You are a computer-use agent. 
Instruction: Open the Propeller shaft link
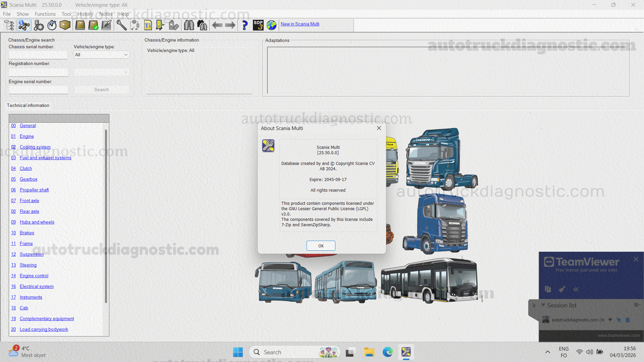(x=34, y=190)
